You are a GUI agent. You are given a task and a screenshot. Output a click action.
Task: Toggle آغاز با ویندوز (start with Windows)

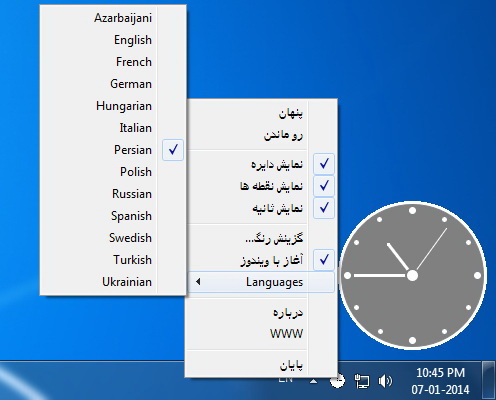(261, 260)
